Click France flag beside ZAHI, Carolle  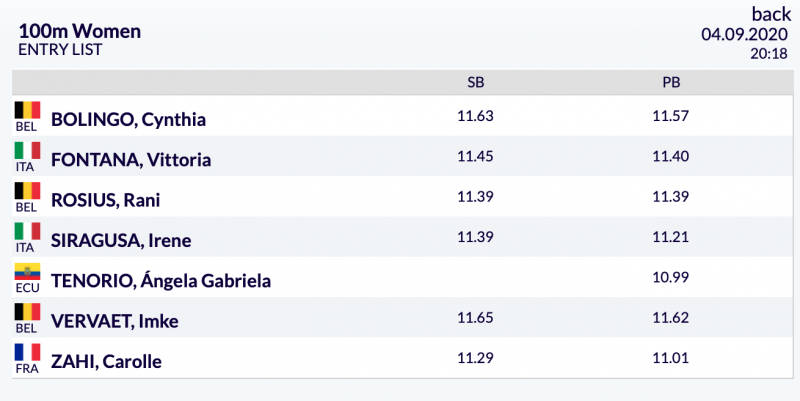[x=28, y=352]
